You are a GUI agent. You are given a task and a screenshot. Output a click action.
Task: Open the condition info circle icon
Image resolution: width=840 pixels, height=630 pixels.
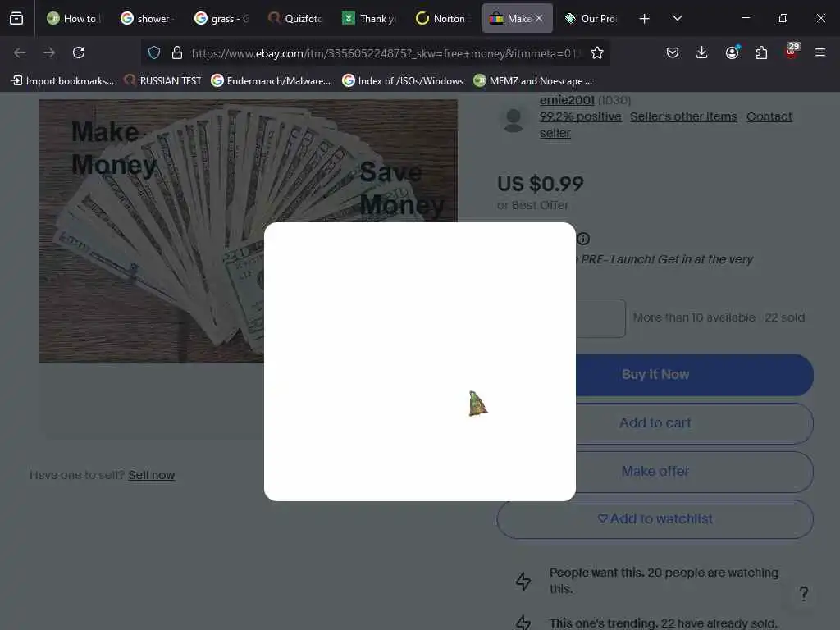pos(583,239)
